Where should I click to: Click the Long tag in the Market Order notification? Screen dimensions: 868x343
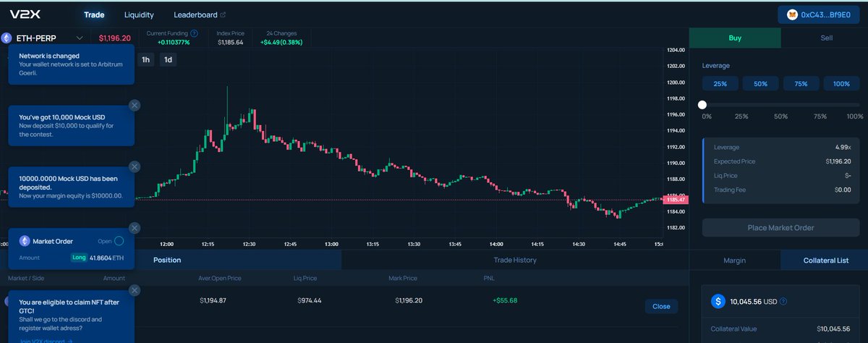click(x=79, y=257)
